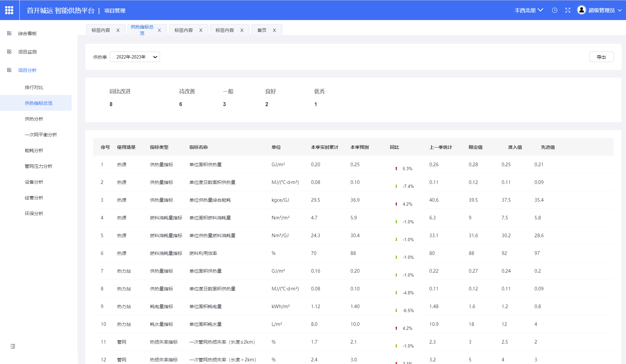Viewport: 626px width, 364px height.
Task: Switch to the 首页 tab
Action: 262,30
